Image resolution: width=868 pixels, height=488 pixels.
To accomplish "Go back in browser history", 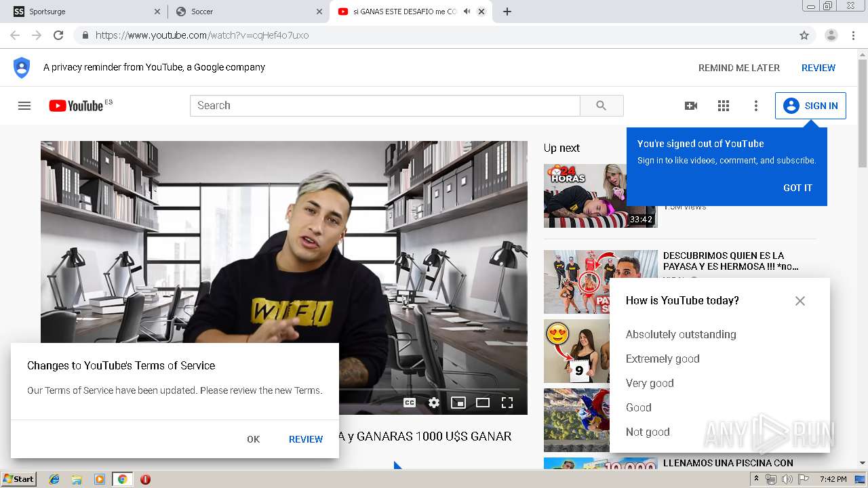I will [x=15, y=35].
